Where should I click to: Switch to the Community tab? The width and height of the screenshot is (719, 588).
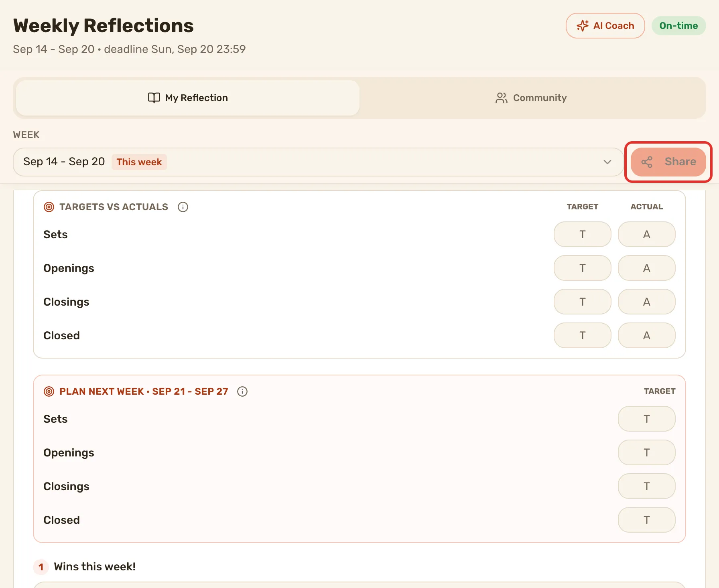[x=531, y=98]
